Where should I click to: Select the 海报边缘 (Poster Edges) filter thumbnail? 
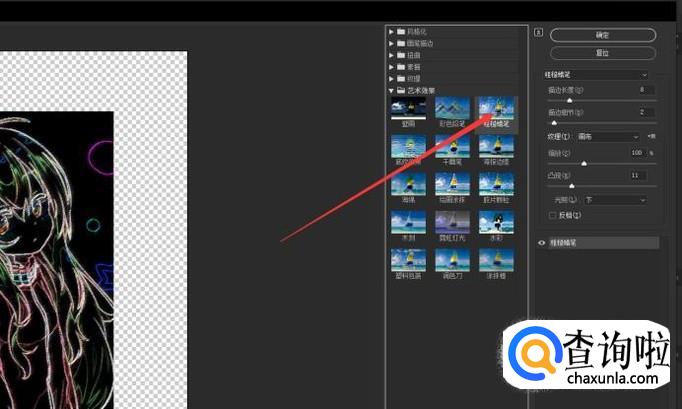[496, 146]
